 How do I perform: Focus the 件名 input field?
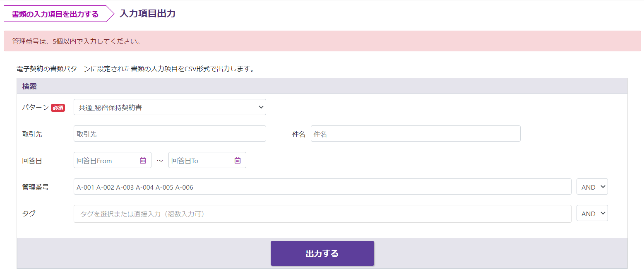[x=416, y=134]
